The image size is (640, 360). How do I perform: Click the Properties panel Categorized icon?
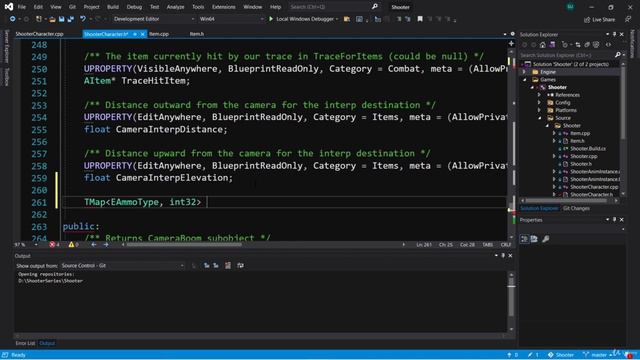[x=524, y=239]
